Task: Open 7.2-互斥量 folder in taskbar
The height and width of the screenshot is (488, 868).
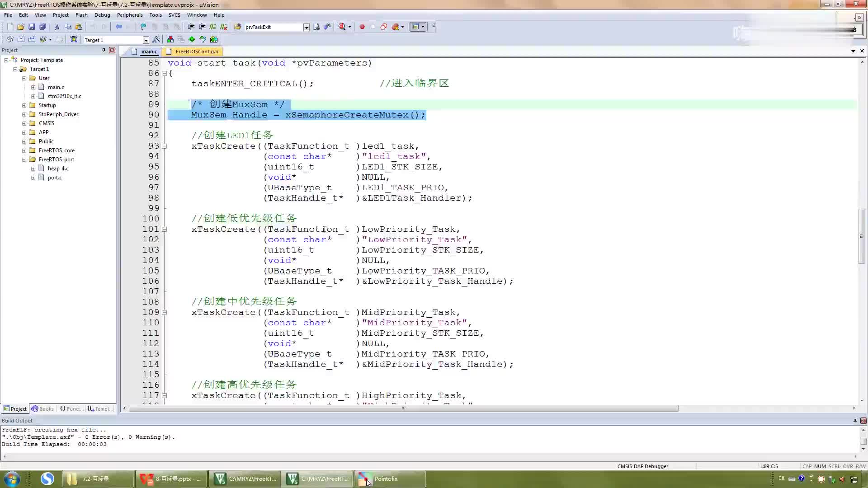Action: point(98,479)
